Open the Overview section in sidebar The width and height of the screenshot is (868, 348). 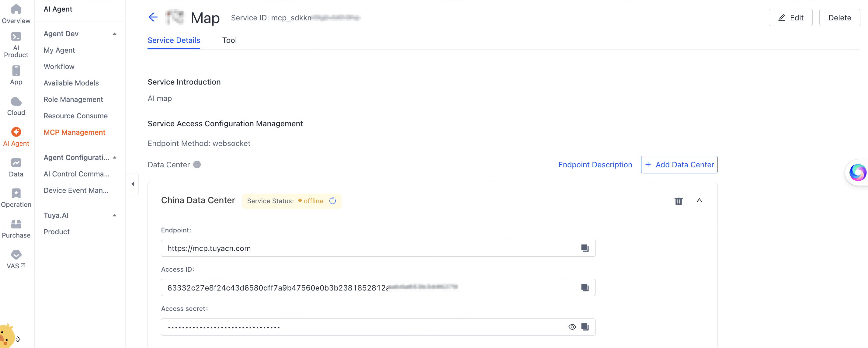pyautogui.click(x=16, y=14)
